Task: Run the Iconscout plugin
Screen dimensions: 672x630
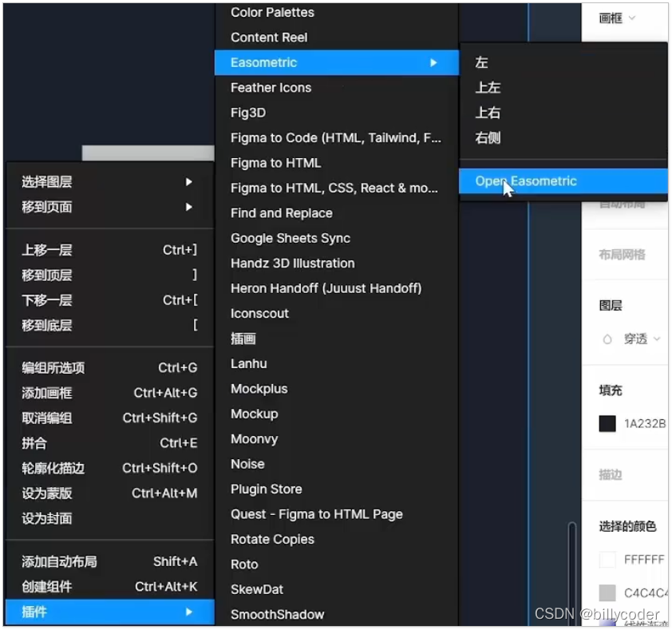Action: [337, 314]
